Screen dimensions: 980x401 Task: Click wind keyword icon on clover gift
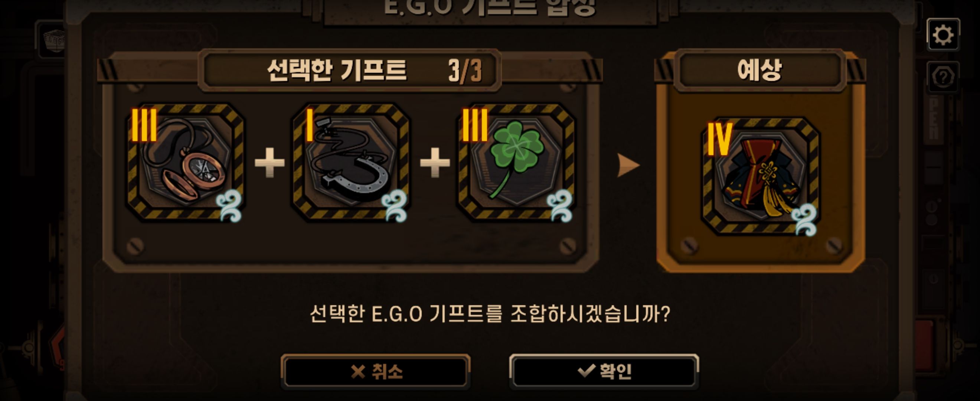[561, 206]
